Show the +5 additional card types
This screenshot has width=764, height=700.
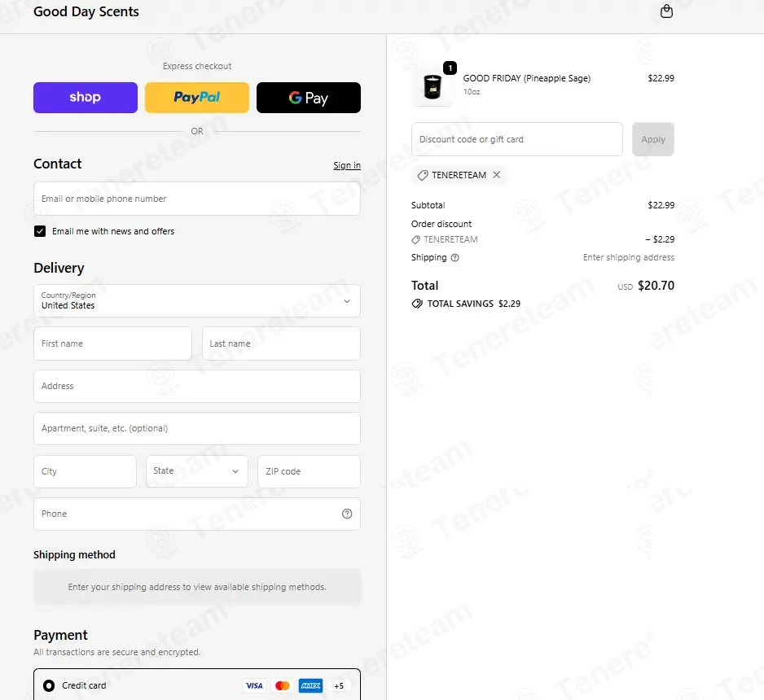[339, 685]
